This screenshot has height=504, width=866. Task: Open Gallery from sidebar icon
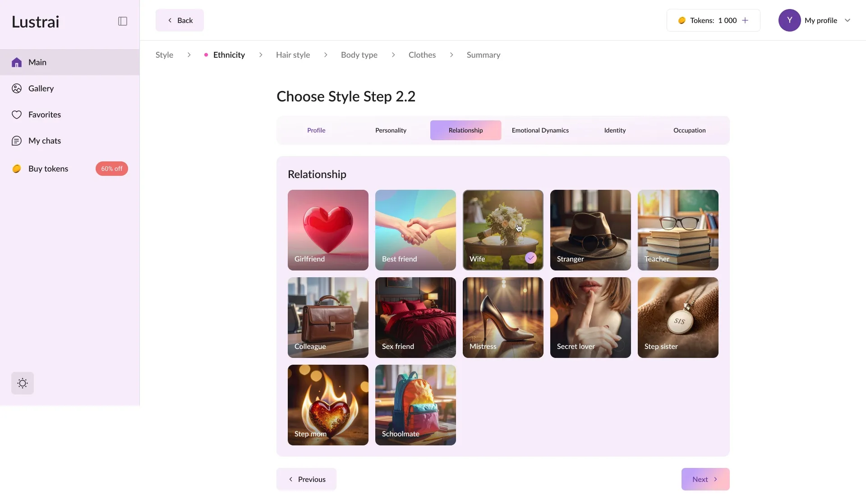pyautogui.click(x=17, y=88)
